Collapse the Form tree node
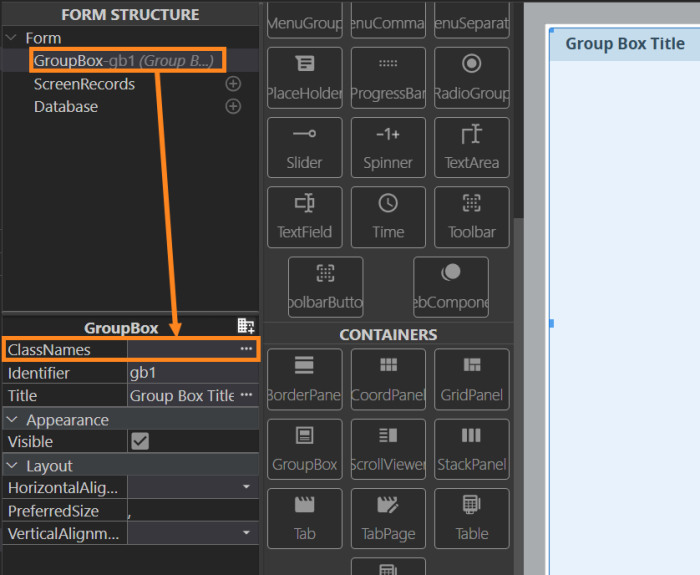This screenshot has width=700, height=575. 11,38
